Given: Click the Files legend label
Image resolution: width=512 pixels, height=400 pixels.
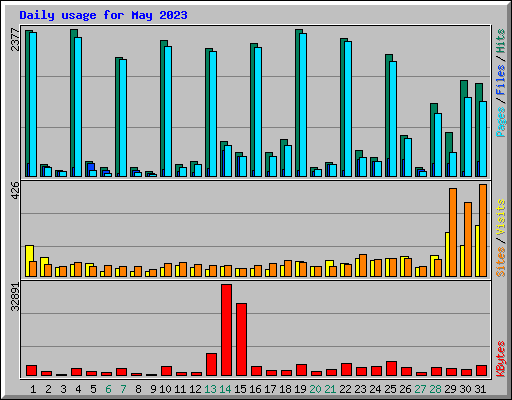Looking at the screenshot, I should coord(500,80).
